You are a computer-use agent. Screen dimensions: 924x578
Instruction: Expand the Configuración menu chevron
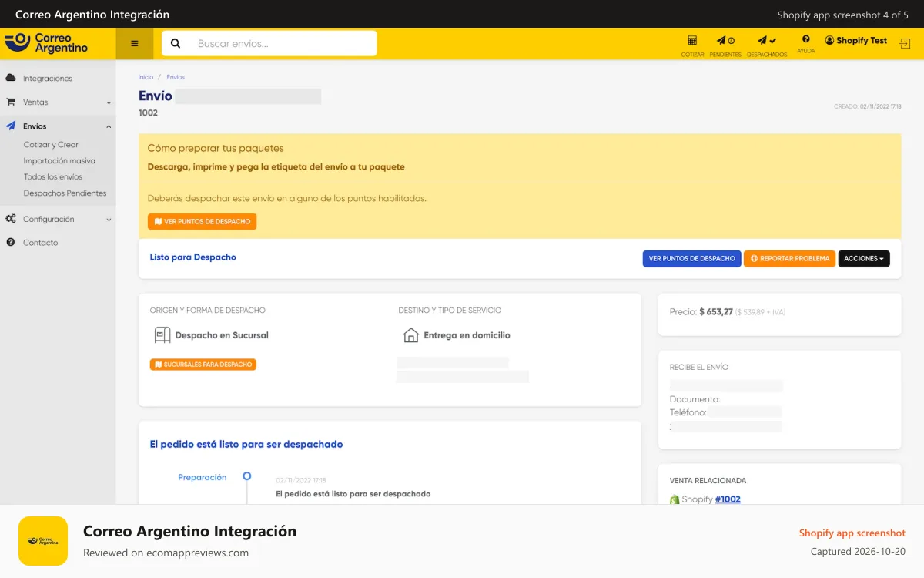click(109, 220)
